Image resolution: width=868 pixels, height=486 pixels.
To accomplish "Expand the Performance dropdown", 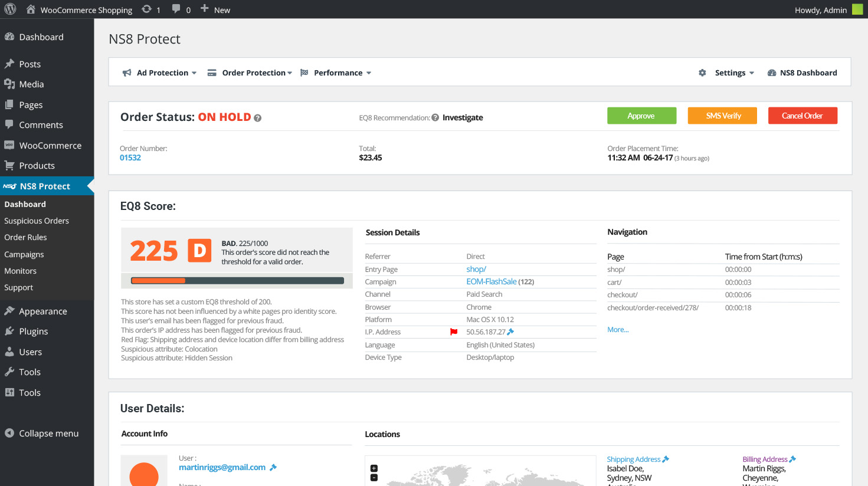I will [336, 73].
